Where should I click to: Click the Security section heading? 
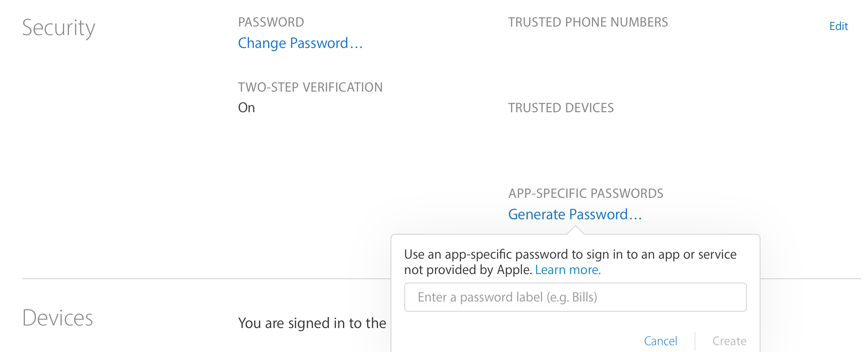(x=59, y=28)
